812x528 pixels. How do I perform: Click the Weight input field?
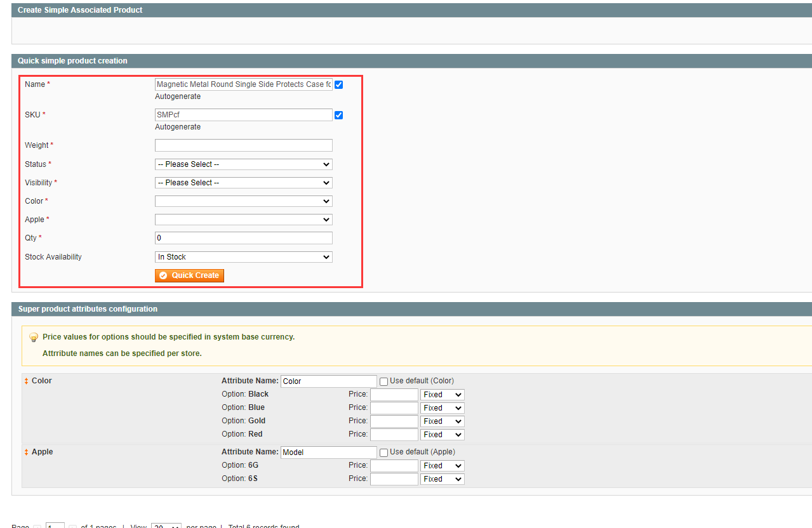click(x=244, y=145)
